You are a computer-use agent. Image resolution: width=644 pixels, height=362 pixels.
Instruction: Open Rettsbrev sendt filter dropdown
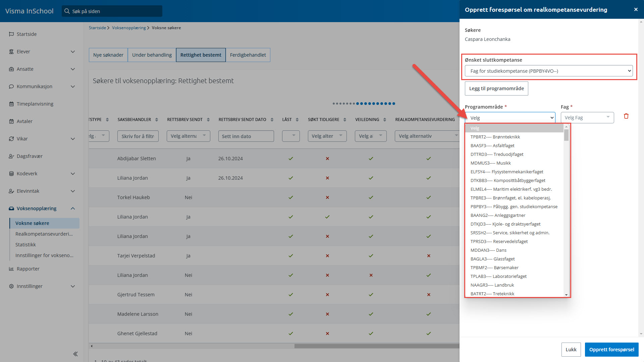click(188, 136)
